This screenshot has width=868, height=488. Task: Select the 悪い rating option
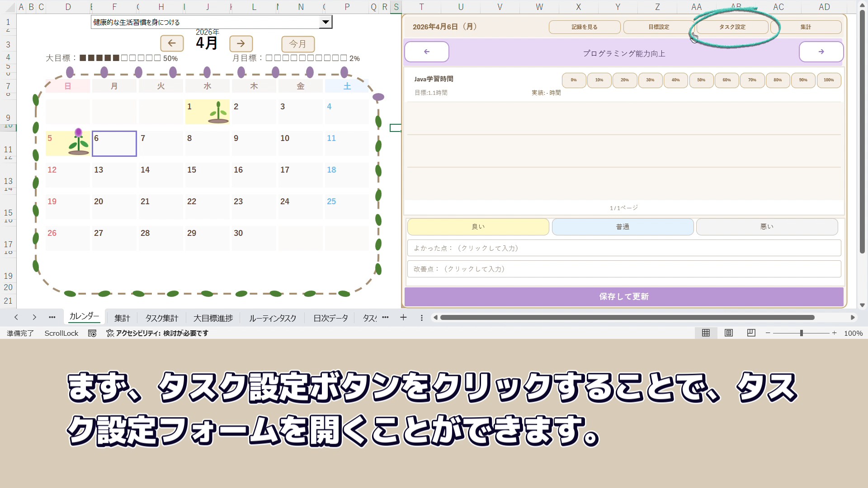coord(767,227)
